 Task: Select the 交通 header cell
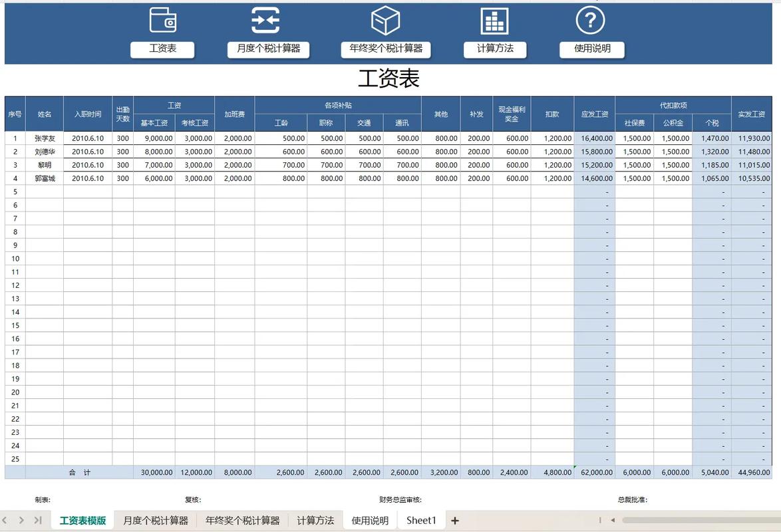click(x=364, y=122)
